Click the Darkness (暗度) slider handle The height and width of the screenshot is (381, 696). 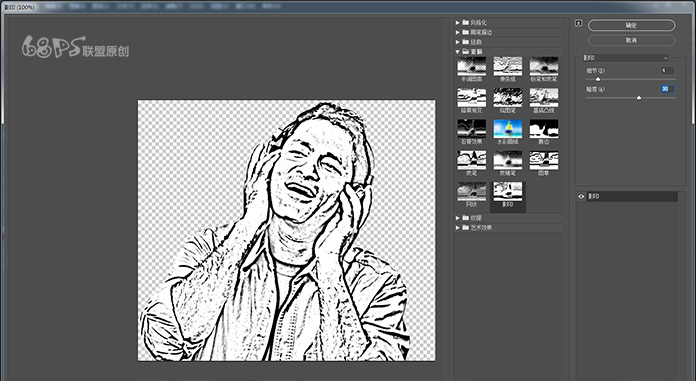tap(639, 97)
